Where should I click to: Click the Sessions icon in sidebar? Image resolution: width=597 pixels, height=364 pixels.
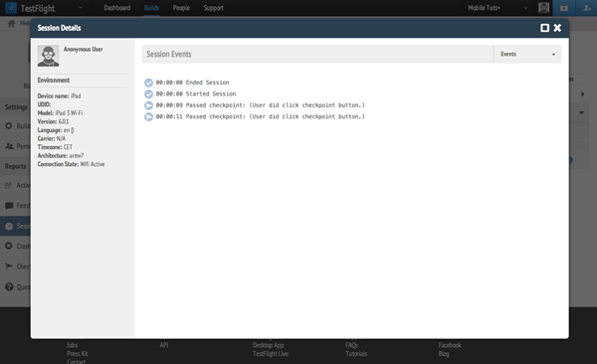coord(9,226)
